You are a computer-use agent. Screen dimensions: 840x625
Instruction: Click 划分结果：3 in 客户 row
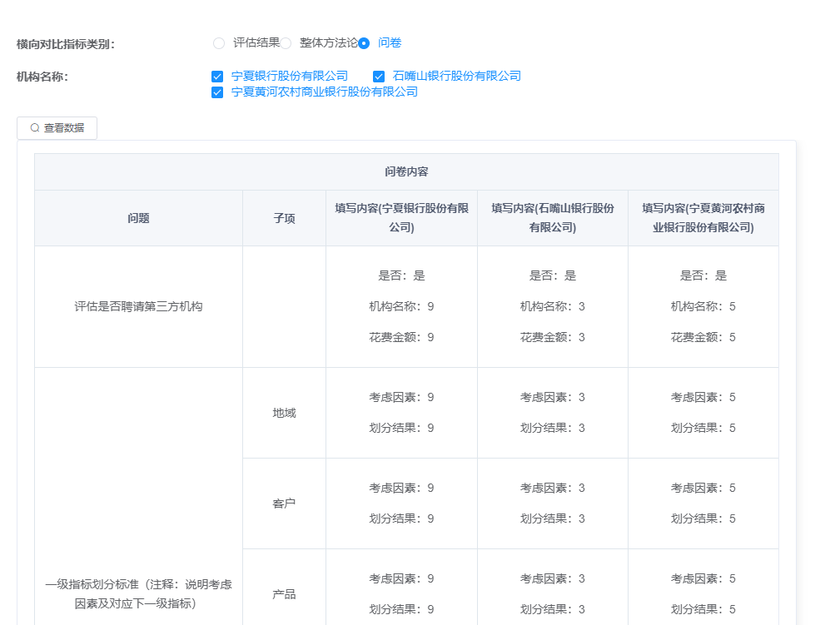(553, 519)
